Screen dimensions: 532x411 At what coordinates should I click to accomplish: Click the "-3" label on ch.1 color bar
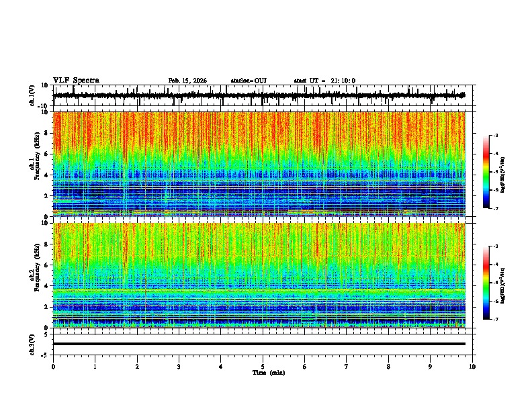[496, 135]
